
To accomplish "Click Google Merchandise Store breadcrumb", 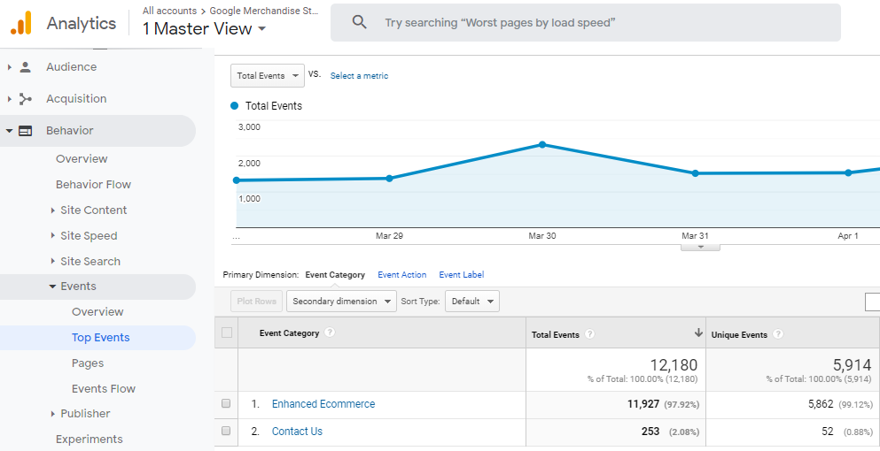I will 264,11.
